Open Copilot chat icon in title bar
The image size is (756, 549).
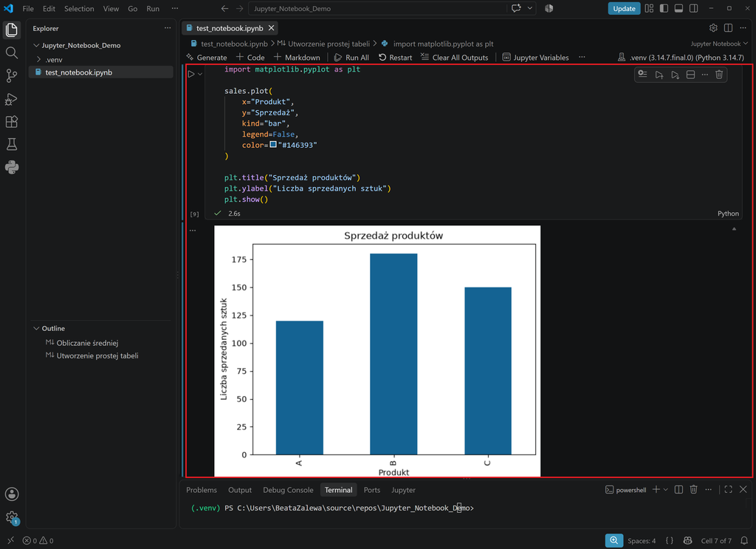tap(516, 8)
